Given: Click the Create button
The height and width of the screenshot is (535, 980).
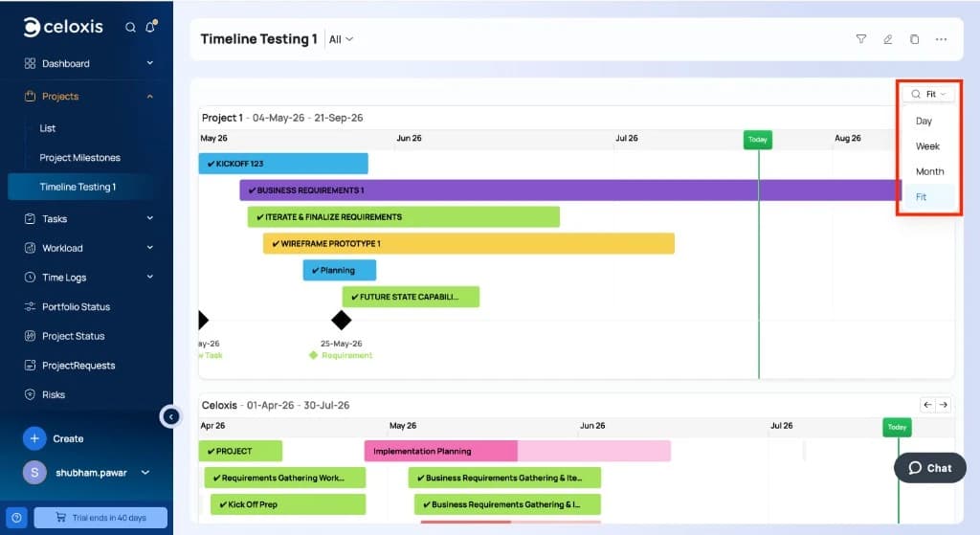Looking at the screenshot, I should coord(54,438).
